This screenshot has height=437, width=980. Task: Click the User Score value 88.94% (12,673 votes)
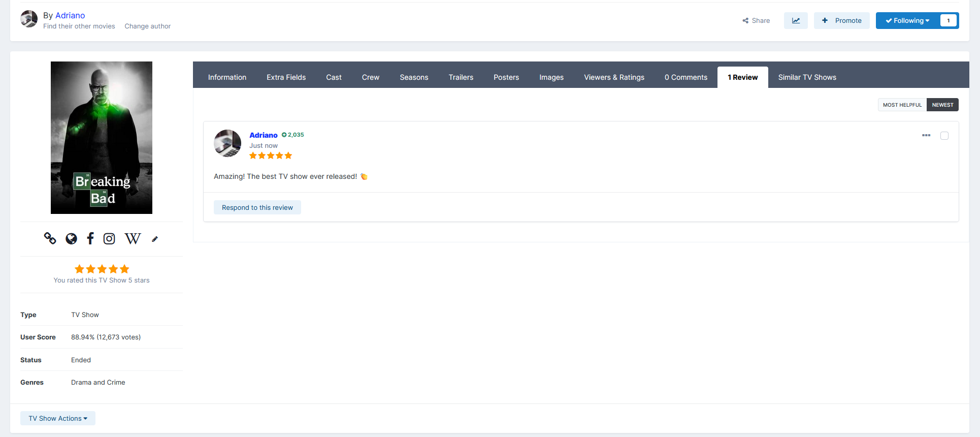point(106,337)
